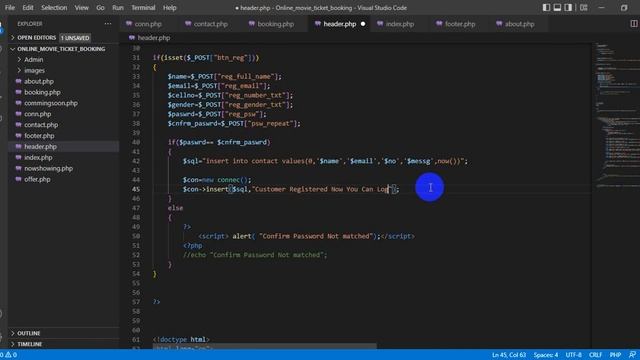The image size is (640, 360).
Task: Click file icon beside offer.php in explorer
Action: click(x=18, y=179)
